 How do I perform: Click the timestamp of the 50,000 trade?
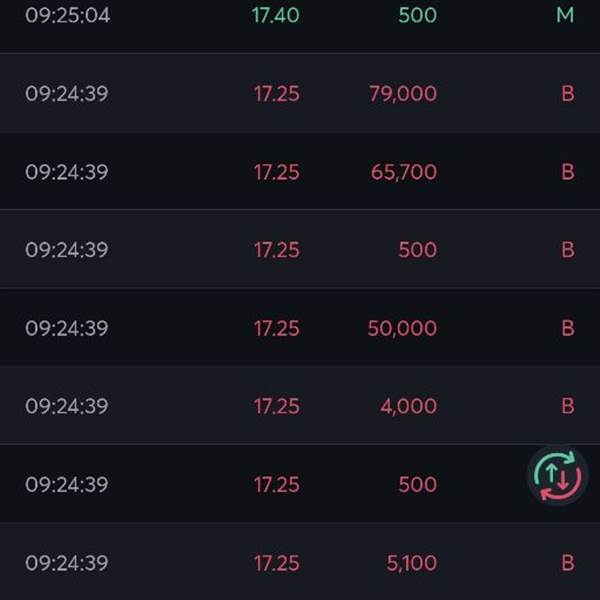67,328
